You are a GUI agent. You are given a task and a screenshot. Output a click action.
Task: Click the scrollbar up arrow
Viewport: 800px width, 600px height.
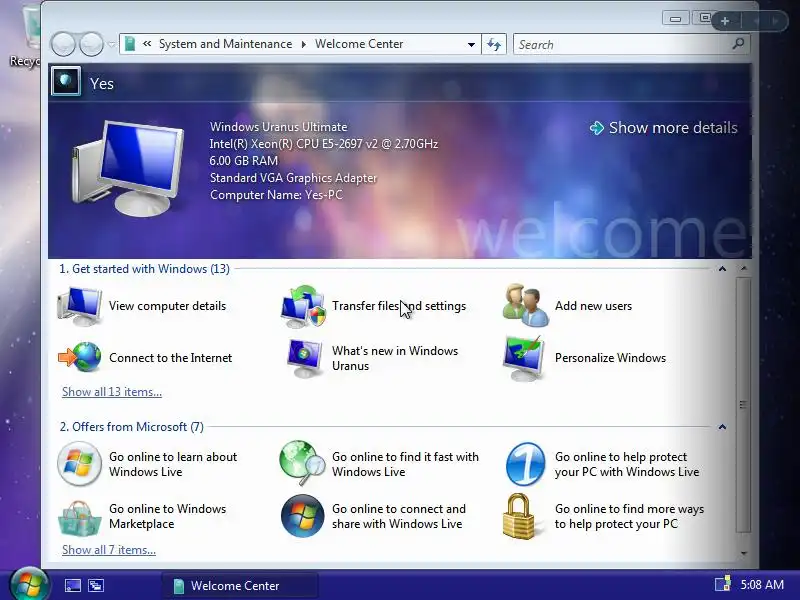[x=744, y=268]
